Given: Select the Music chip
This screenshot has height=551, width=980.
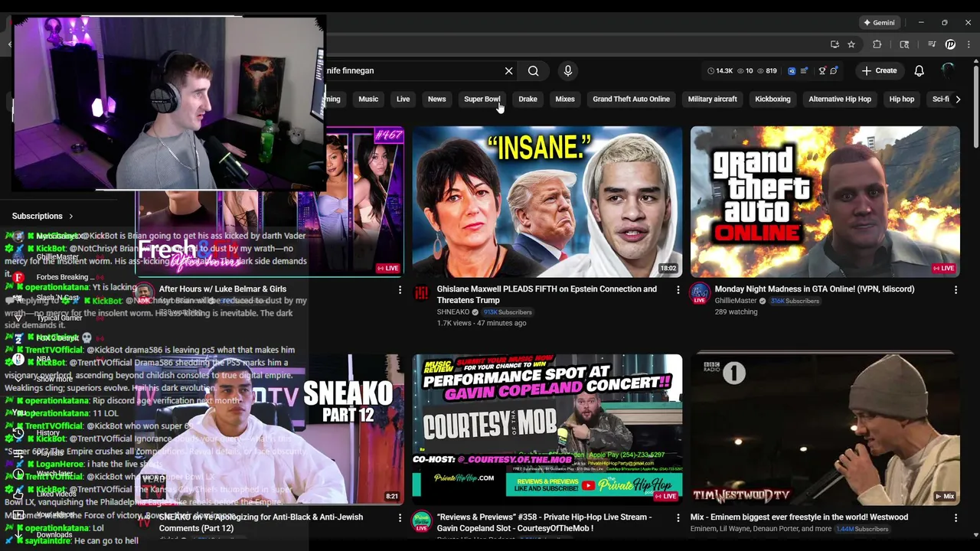Looking at the screenshot, I should point(368,99).
